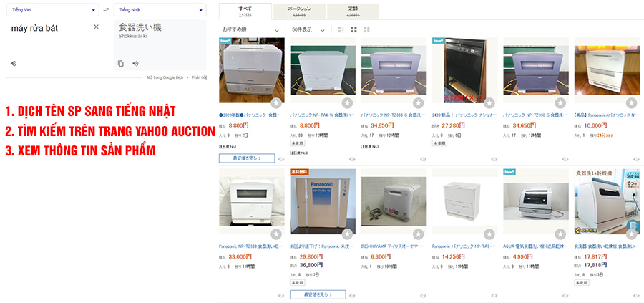
Task: Switch to the large tile view
Action: coord(367,29)
